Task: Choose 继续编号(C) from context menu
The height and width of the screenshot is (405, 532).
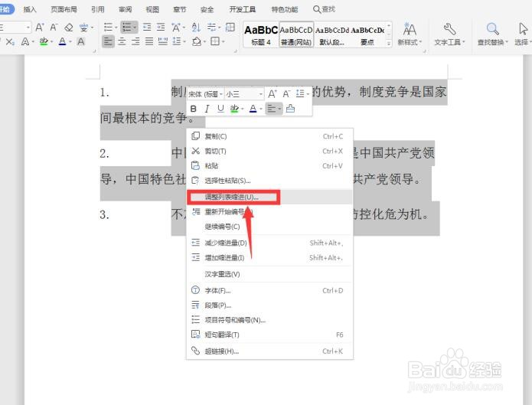Action: point(269,227)
